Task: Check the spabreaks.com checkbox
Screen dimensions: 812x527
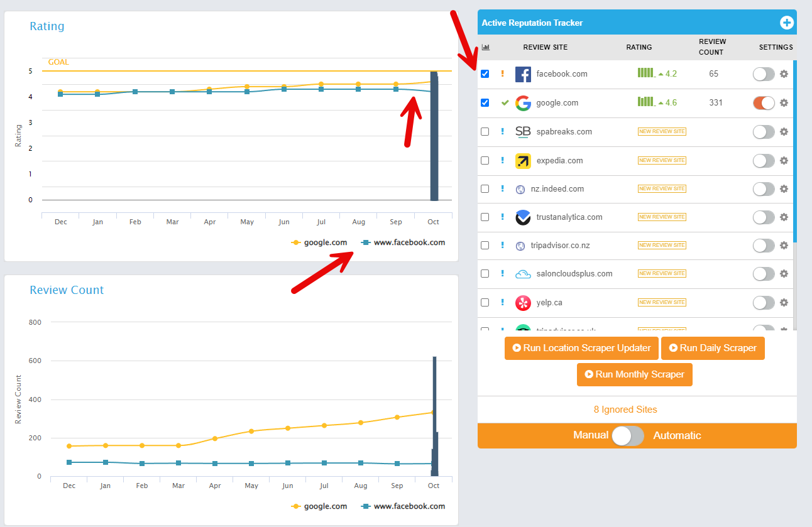Action: tap(485, 132)
